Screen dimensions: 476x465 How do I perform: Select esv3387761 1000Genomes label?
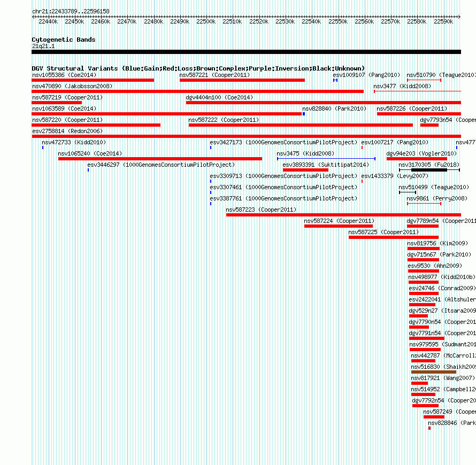tap(283, 198)
